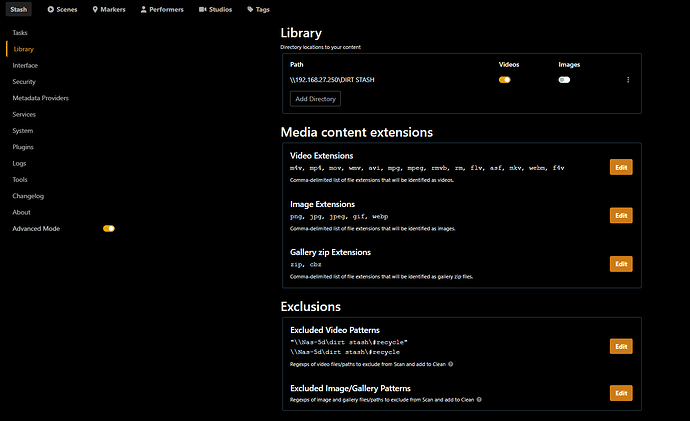Turn off Advanced Mode switch

click(x=109, y=228)
